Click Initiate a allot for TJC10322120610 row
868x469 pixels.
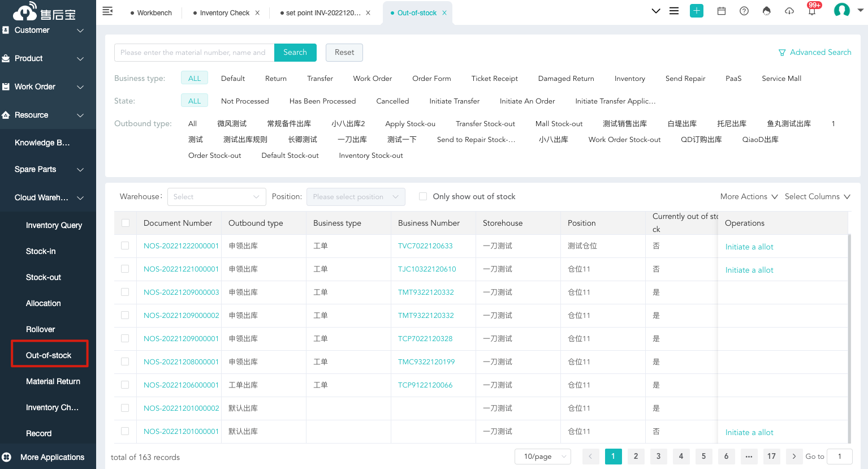click(x=749, y=270)
